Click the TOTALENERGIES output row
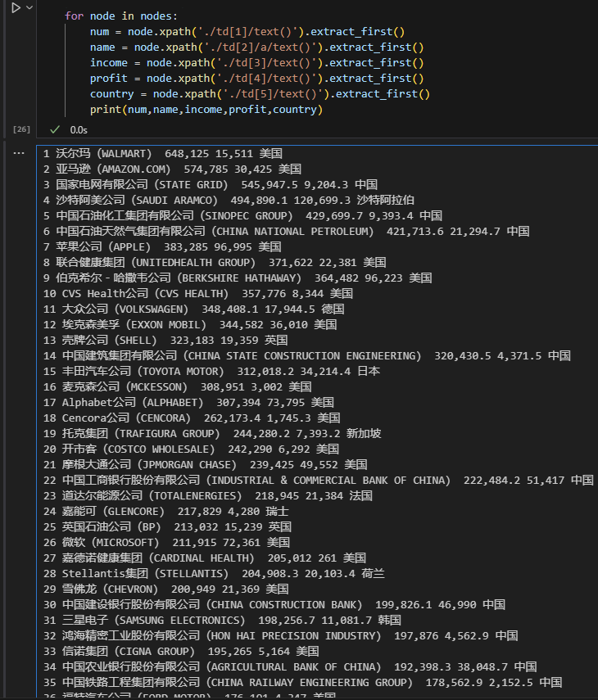Screen dimensions: 598x700 pos(208,496)
